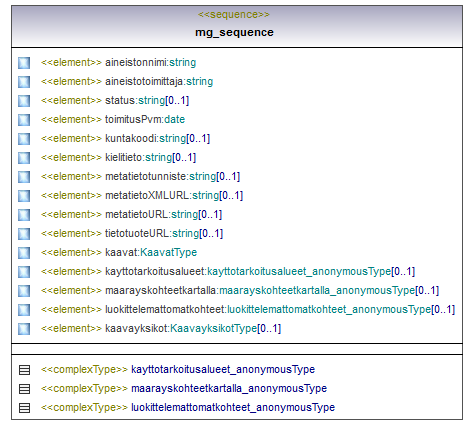The width and height of the screenshot is (473, 424).
Task: Click the <<sequence>> stereotype label
Action: point(234,15)
